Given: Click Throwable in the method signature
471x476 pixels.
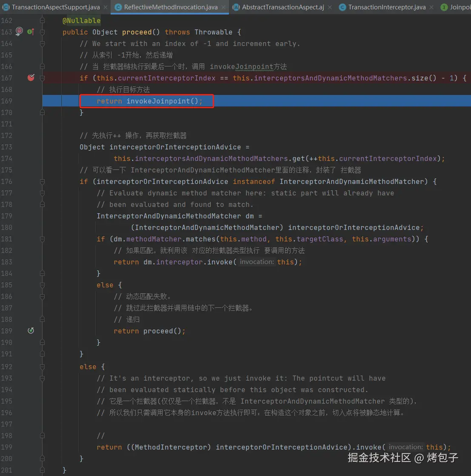Looking at the screenshot, I should pyautogui.click(x=213, y=32).
